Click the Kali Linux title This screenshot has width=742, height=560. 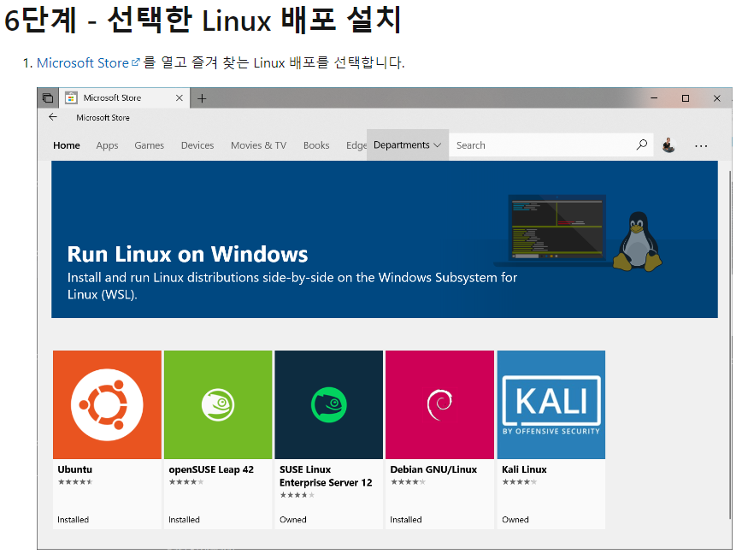click(x=524, y=469)
